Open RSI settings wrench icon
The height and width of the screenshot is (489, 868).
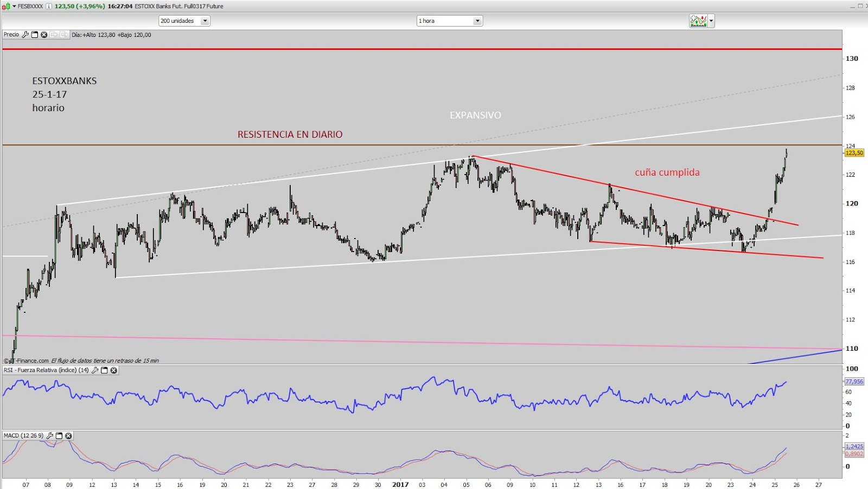click(x=95, y=370)
